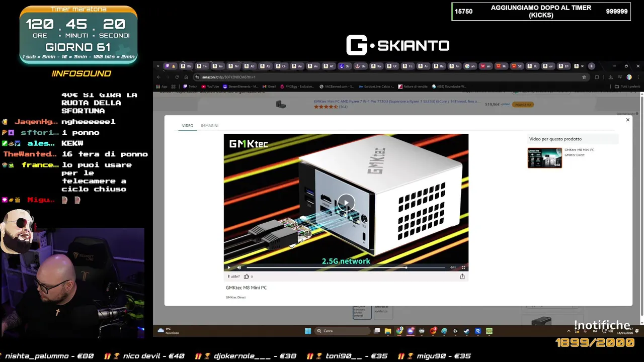Open the downloads icon in browser toolbar
Image resolution: width=644 pixels, height=362 pixels.
[x=610, y=77]
